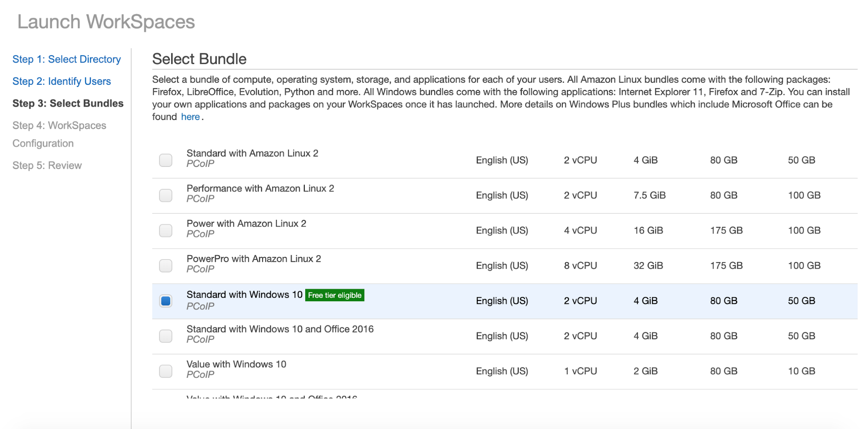Click 'Performance with Amazon Linux 2' bundle name
868x429 pixels.
[x=260, y=189]
